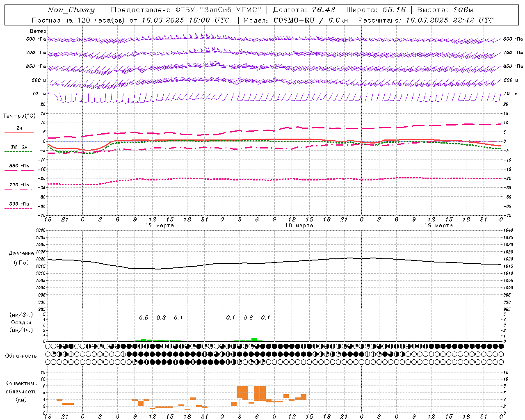
Task: Click the '(мм/3ч.)' precipitation unit label
Action: tap(21, 315)
